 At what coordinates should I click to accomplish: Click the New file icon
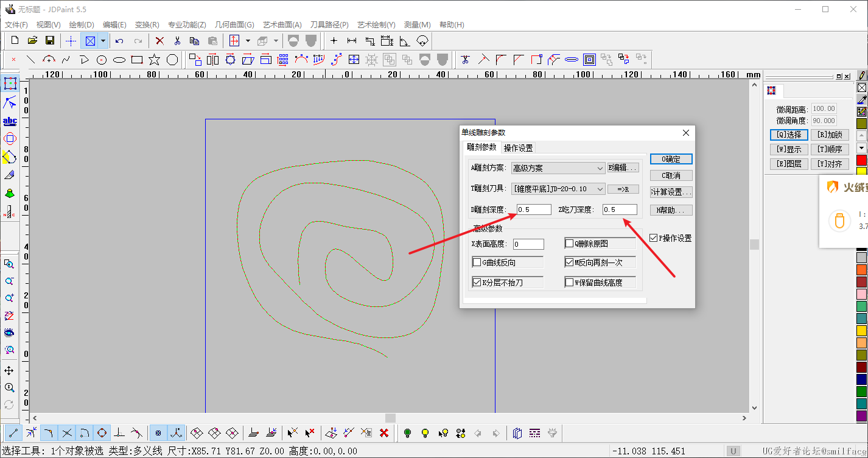point(15,41)
